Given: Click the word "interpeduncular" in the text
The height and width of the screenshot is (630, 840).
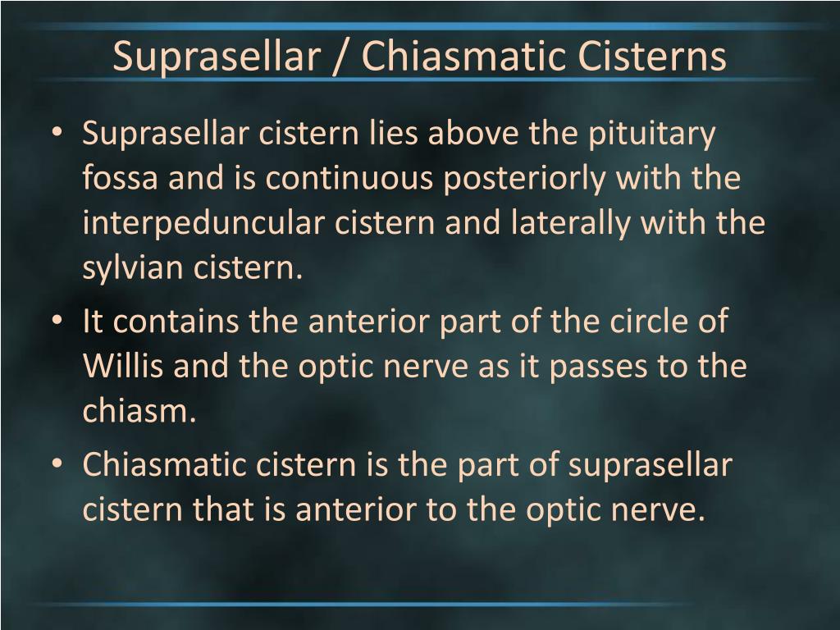Looking at the screenshot, I should pos(203,223).
